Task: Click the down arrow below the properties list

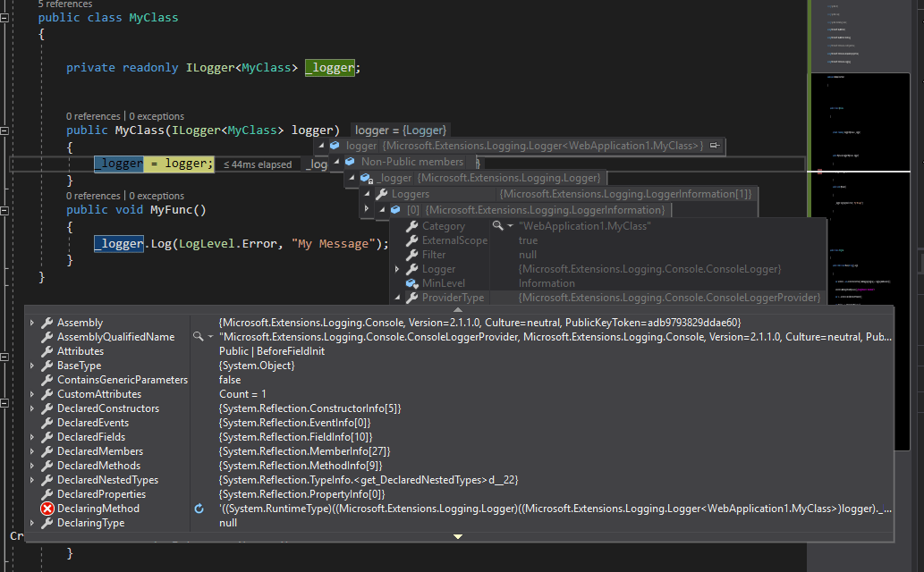Action: [x=457, y=536]
